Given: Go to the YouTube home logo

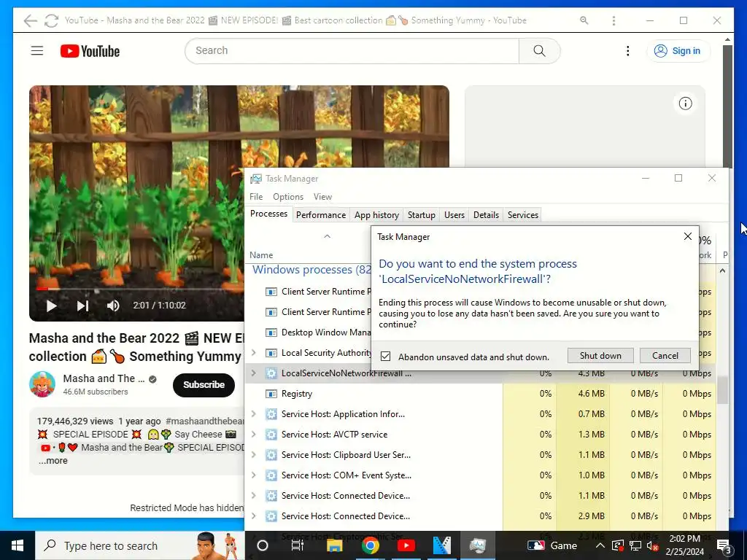Looking at the screenshot, I should (90, 51).
